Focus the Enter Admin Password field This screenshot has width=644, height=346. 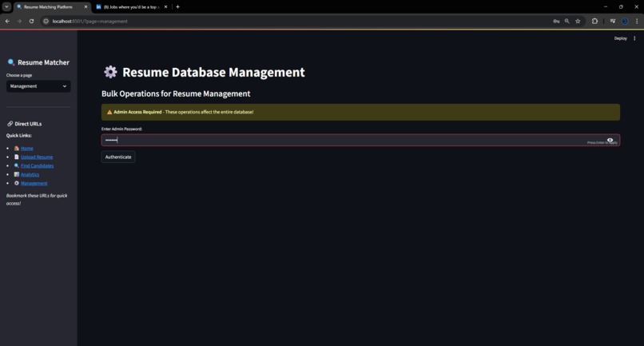360,140
